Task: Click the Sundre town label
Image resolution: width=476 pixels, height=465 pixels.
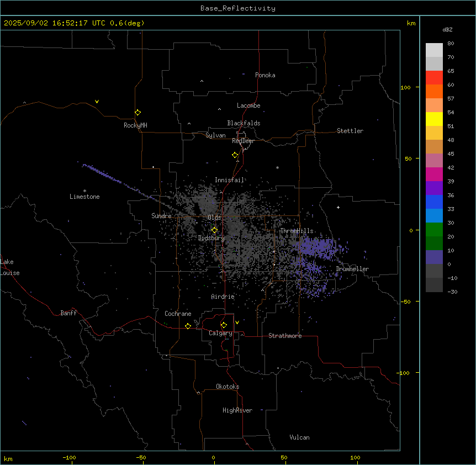Action: [x=161, y=216]
